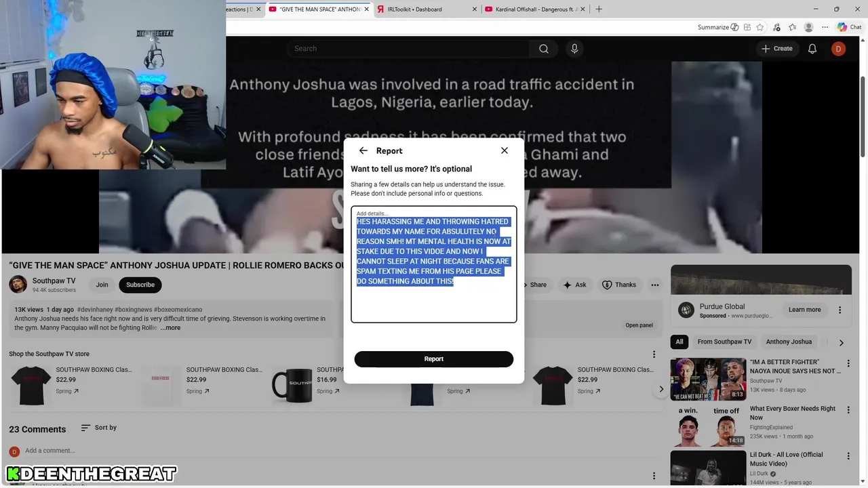Open the video's more actions ellipsis
Image resolution: width=868 pixels, height=488 pixels.
[x=655, y=285]
